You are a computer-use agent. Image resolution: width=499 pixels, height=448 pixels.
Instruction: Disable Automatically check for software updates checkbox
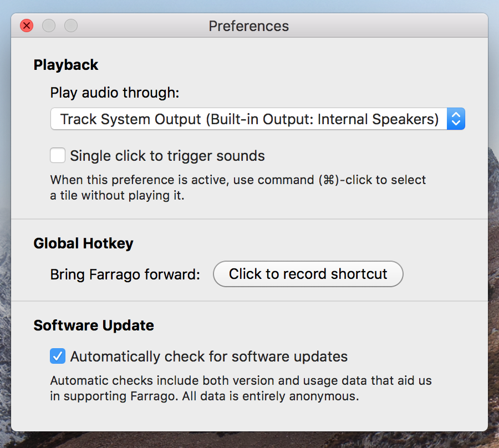click(x=58, y=356)
